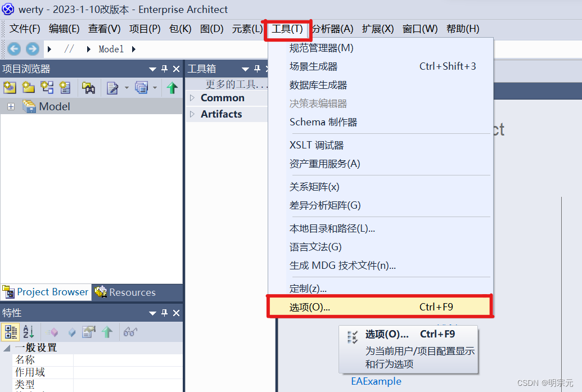Pin the 特性 panel
582x392 pixels.
pyautogui.click(x=164, y=313)
